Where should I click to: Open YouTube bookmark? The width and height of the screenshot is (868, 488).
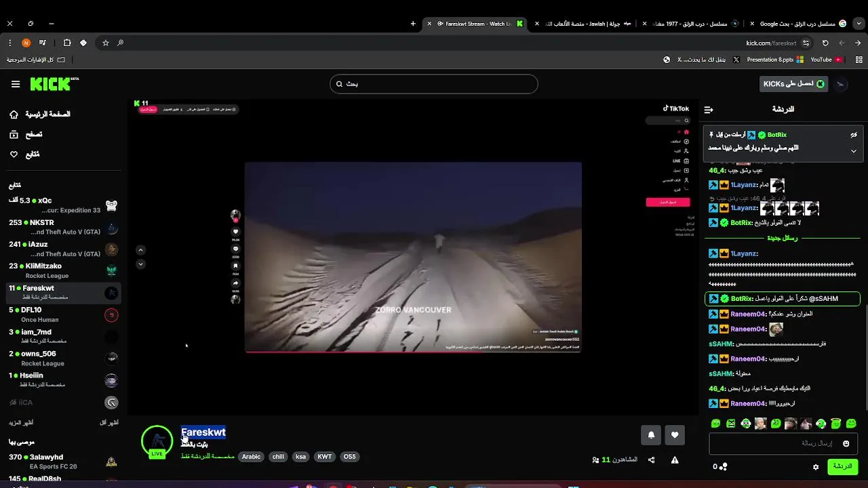826,60
